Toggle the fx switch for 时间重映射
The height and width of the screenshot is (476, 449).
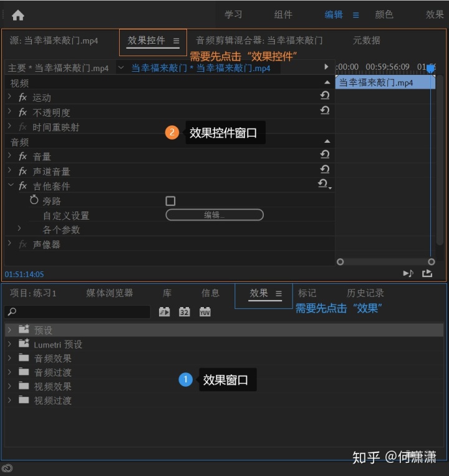22,127
